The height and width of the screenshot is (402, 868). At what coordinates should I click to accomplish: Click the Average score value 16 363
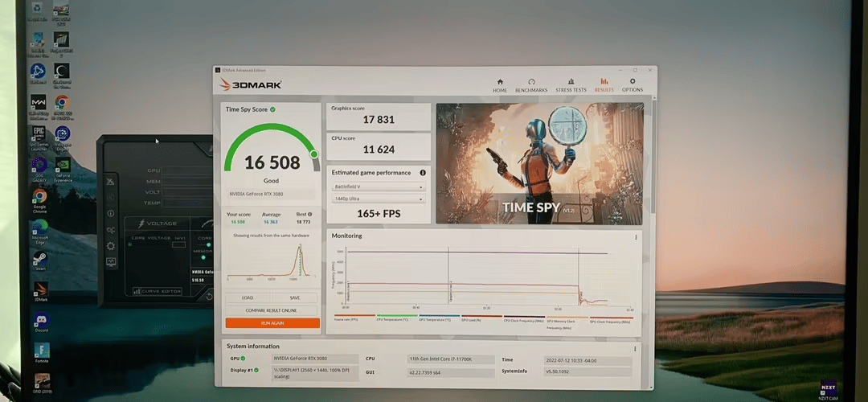pyautogui.click(x=271, y=221)
